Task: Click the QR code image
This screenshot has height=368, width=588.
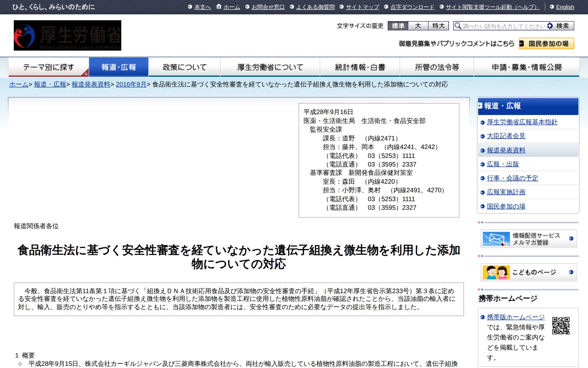Action: [560, 326]
